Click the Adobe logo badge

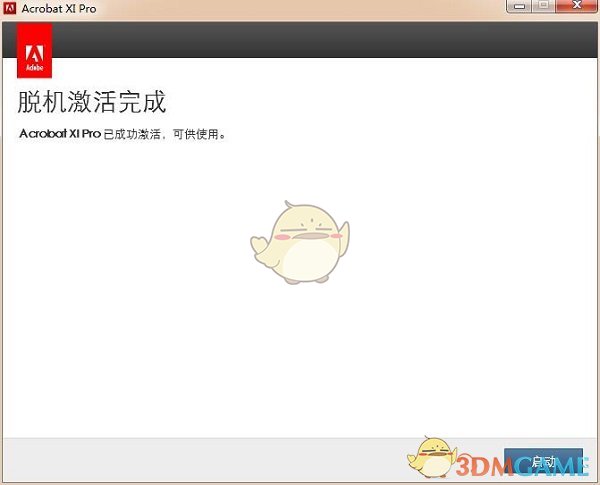34,51
